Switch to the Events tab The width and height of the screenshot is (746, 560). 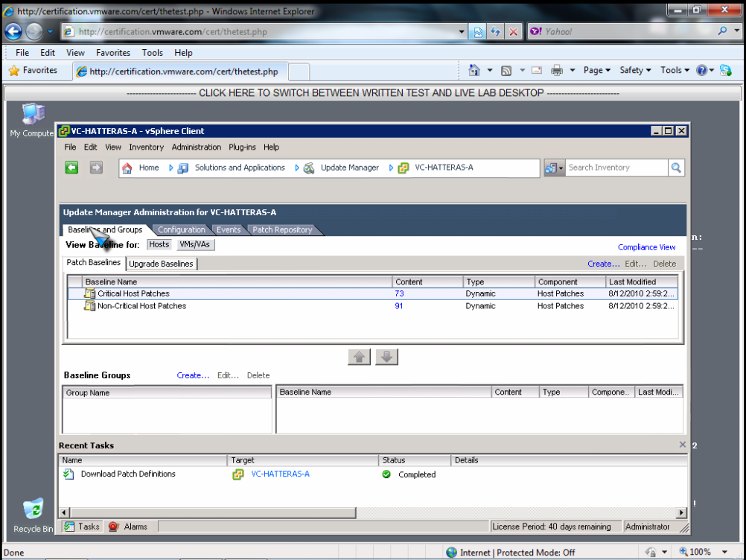coord(229,230)
